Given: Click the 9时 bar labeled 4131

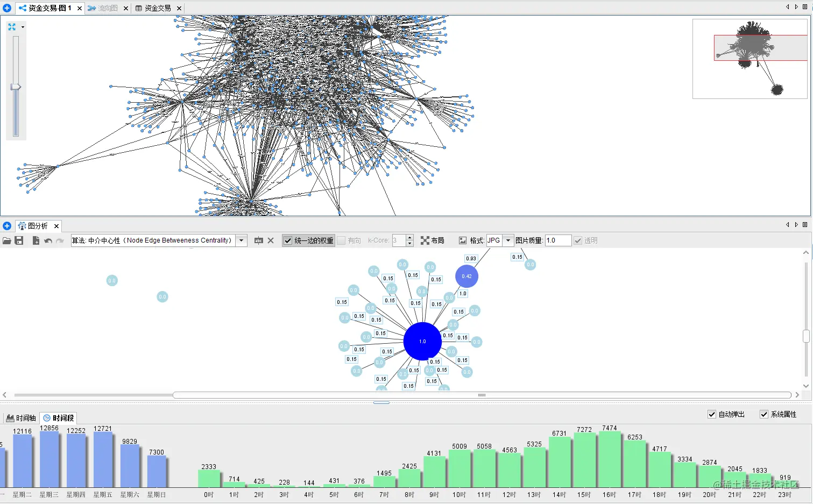Looking at the screenshot, I should tap(434, 472).
